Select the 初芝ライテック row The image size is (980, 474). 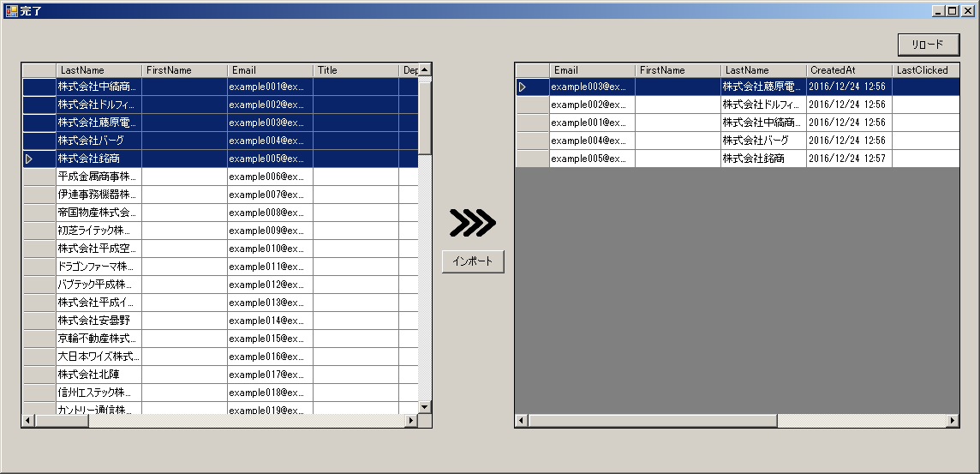(220, 231)
